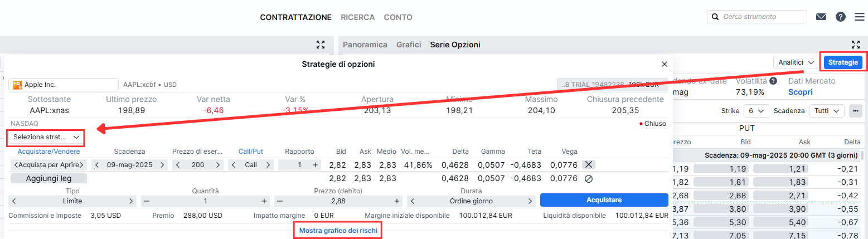Click the price 2,88 value field
This screenshot has height=239, width=868.
tap(338, 201)
